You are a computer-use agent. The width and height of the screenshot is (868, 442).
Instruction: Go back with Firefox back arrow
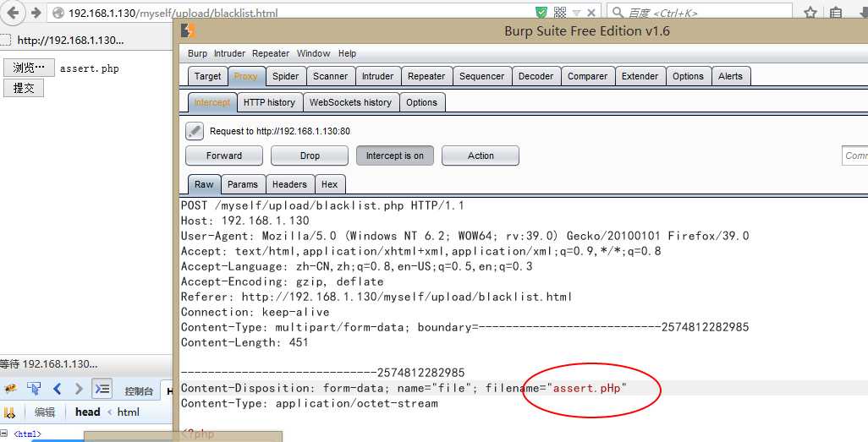13,12
